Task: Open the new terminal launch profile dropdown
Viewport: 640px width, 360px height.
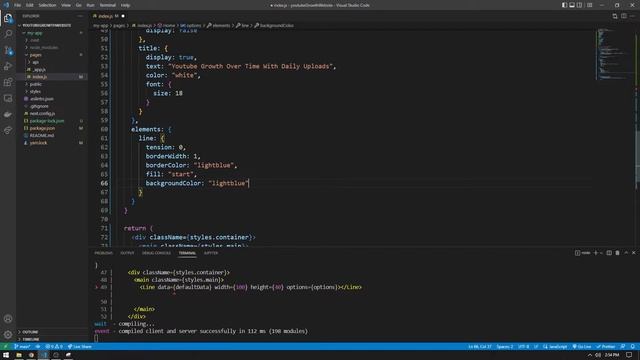Action: [601, 253]
